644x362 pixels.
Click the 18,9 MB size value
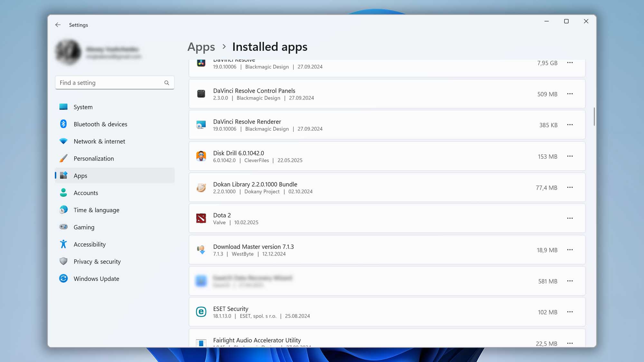pyautogui.click(x=547, y=250)
